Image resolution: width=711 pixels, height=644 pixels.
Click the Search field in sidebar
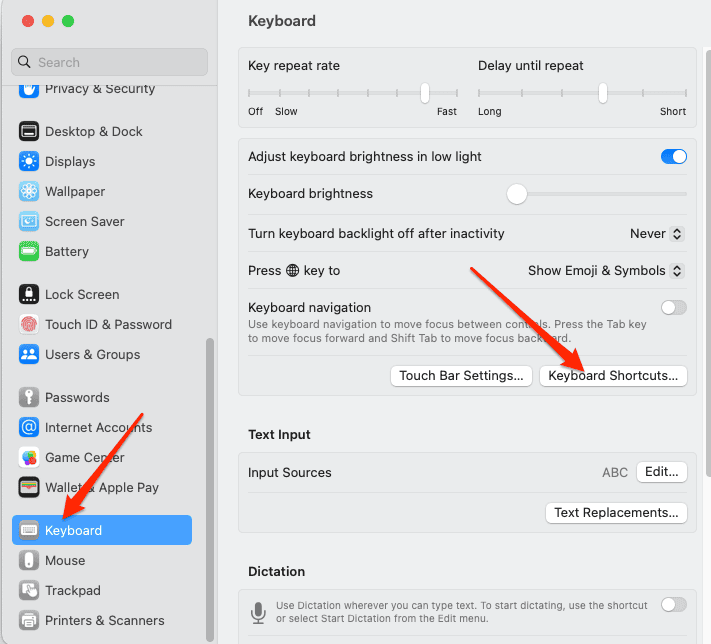[110, 62]
